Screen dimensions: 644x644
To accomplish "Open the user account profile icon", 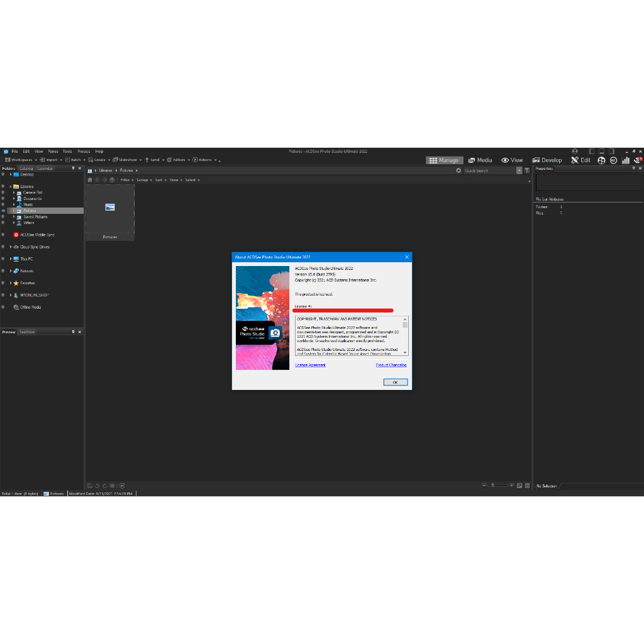I will (575, 152).
